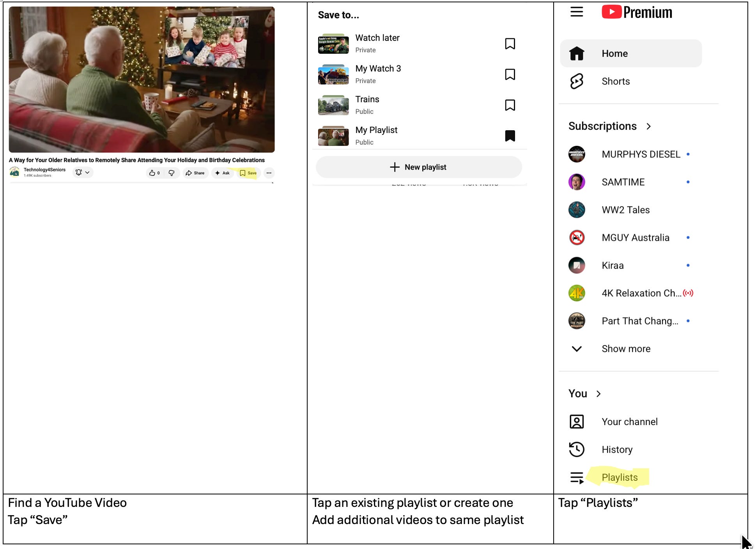756x549 pixels.
Task: Click the My Watch 3 playlist name
Action: (x=378, y=69)
